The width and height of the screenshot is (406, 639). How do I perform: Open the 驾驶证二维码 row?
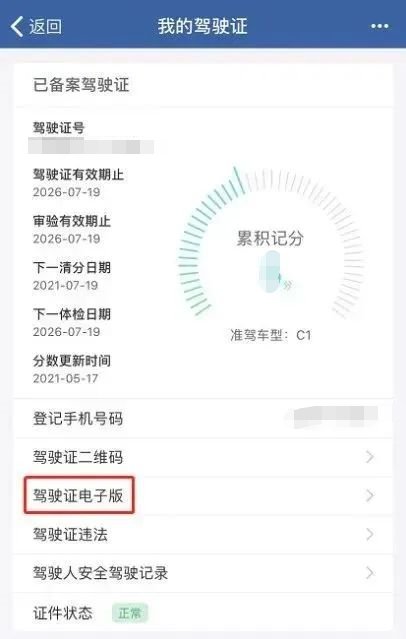(203, 457)
